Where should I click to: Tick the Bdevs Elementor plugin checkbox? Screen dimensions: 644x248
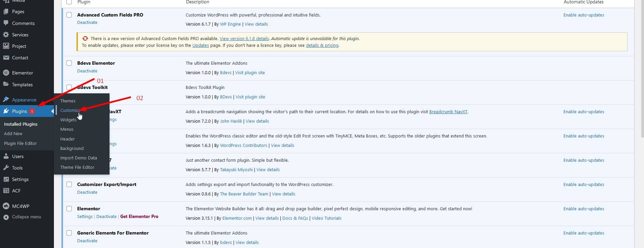[x=69, y=63]
